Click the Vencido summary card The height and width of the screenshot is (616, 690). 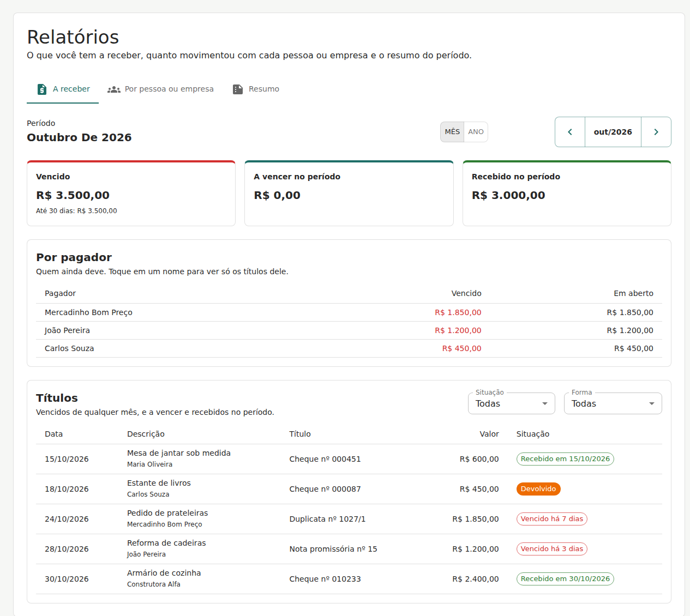131,194
